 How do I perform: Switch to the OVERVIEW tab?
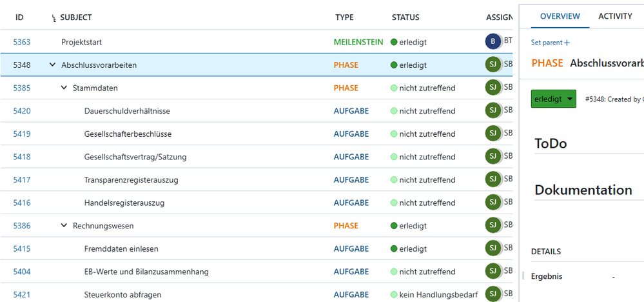tap(560, 16)
